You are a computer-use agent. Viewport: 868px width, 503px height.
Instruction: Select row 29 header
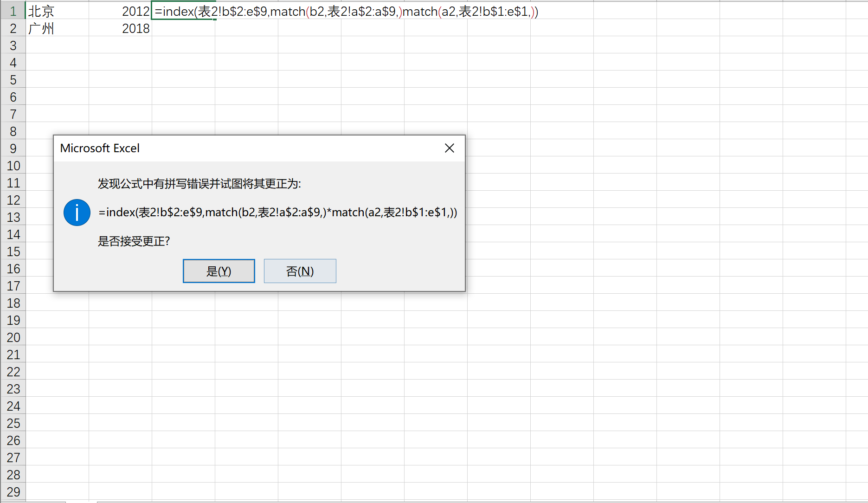pos(13,492)
